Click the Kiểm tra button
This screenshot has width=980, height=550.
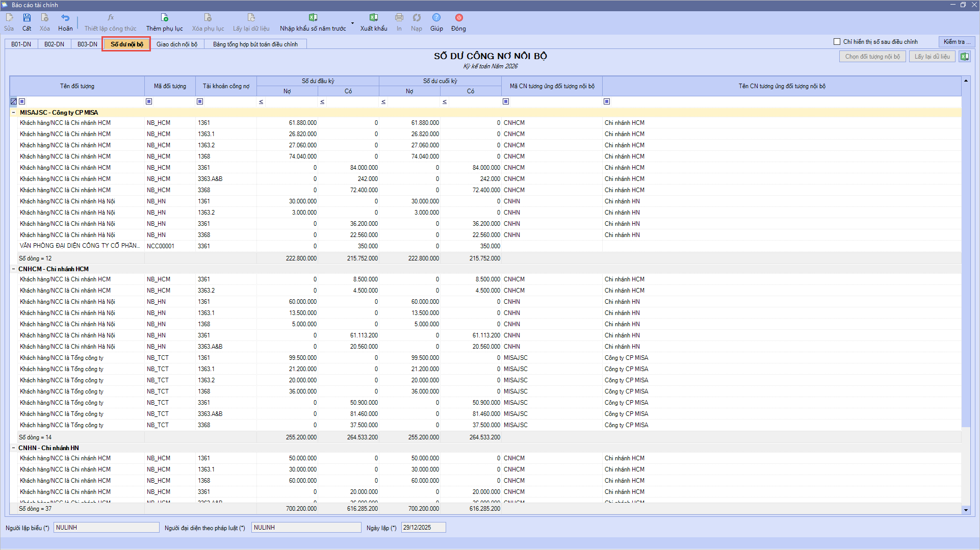click(957, 42)
